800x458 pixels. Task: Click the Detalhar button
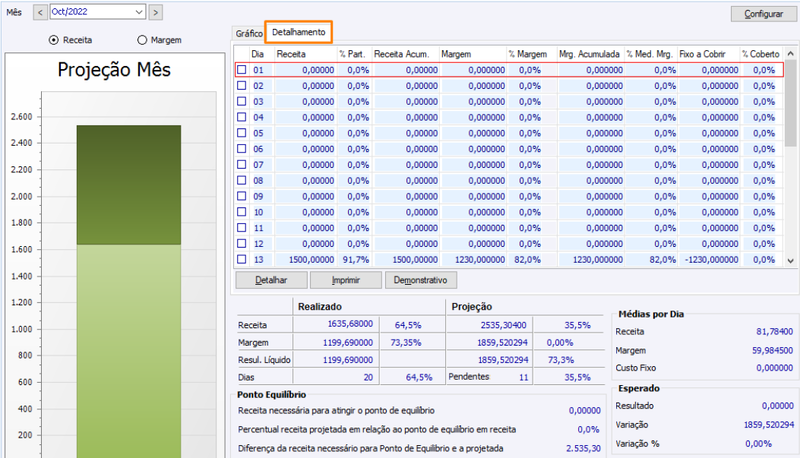271,280
